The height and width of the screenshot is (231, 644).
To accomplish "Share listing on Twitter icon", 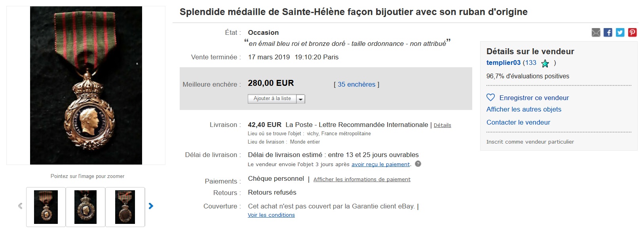I will (x=620, y=32).
